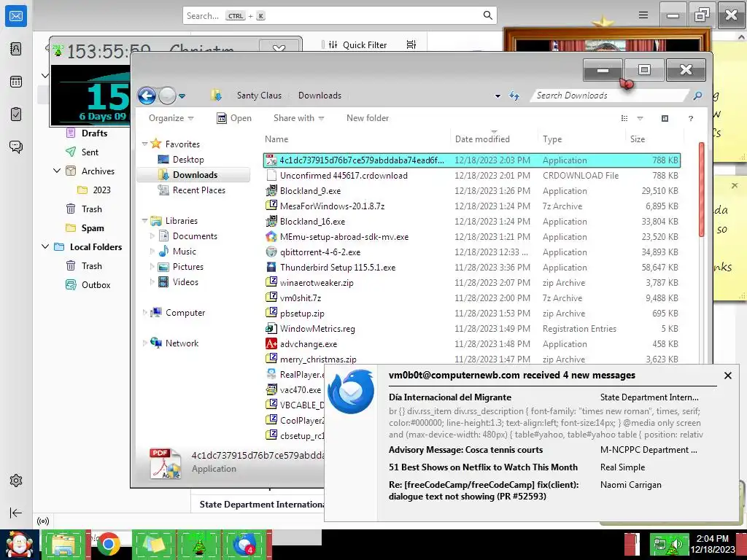
Task: Open Explorer help question mark
Action: (691, 118)
